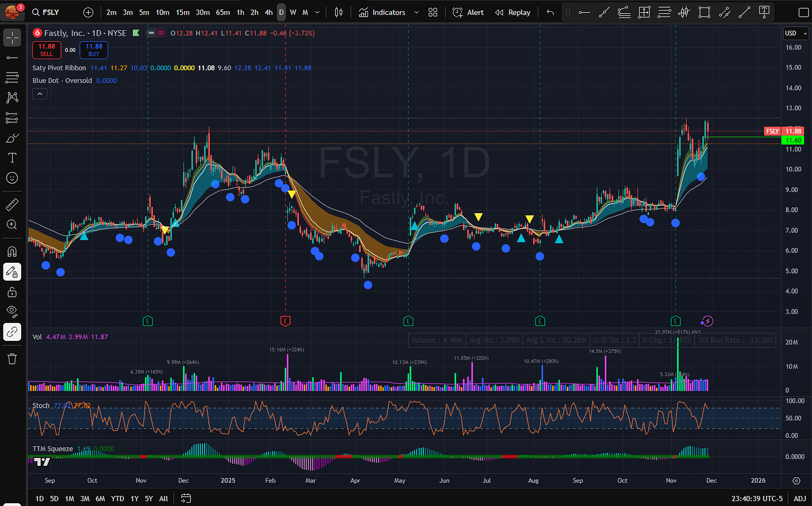Select the weekly W interval
This screenshot has height=506, width=812.
pos(293,12)
